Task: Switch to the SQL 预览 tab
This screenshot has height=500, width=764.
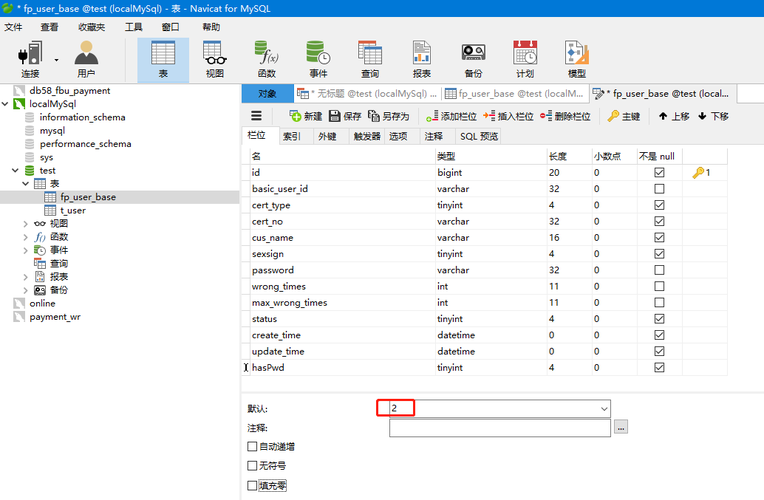Action: [x=479, y=136]
